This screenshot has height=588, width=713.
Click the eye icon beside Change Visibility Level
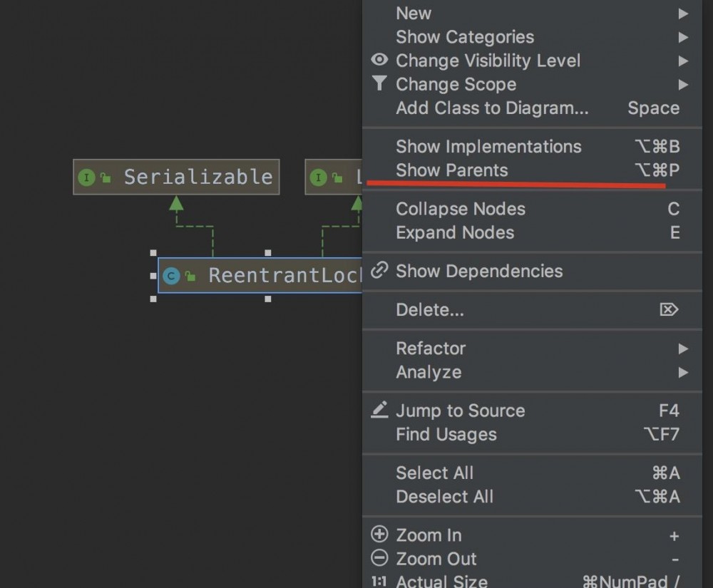pos(380,61)
